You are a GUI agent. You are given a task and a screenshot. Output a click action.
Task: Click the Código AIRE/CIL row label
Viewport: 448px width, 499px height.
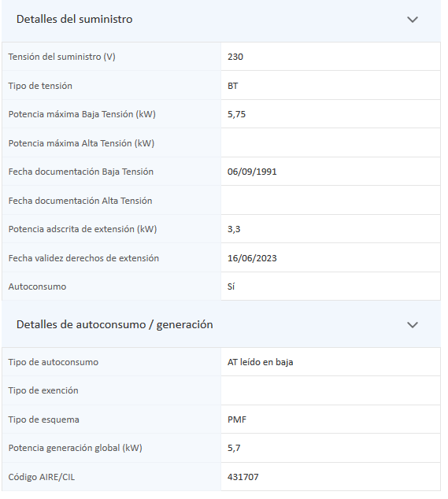pos(42,477)
